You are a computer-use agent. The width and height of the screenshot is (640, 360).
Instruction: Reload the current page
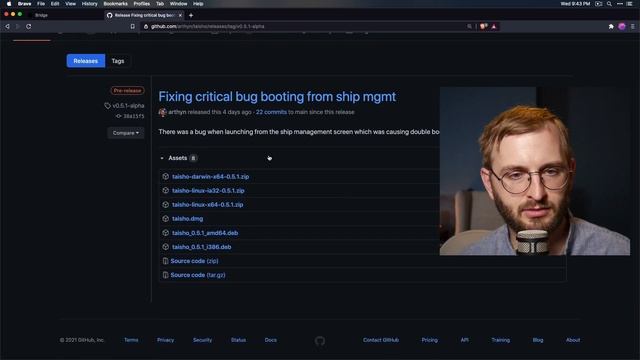[x=29, y=26]
